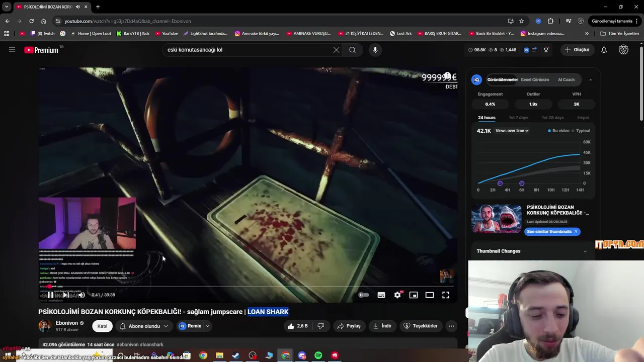Viewport: 644px width, 362px height.
Task: Click the Oluştur create button
Action: tap(577, 50)
